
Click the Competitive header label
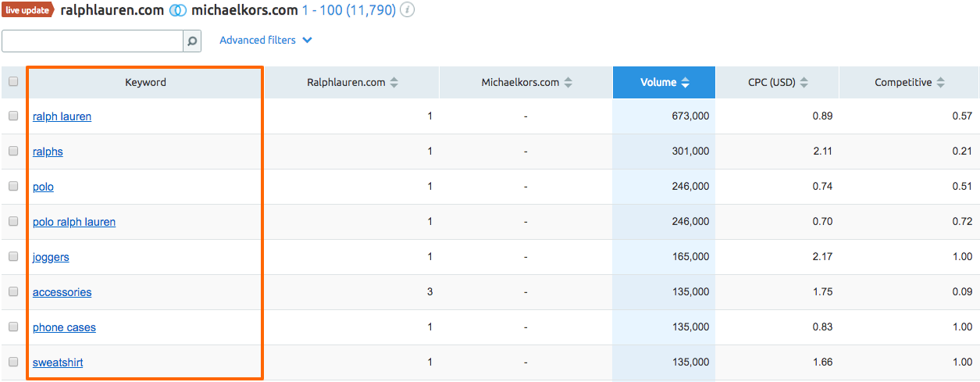coord(903,82)
